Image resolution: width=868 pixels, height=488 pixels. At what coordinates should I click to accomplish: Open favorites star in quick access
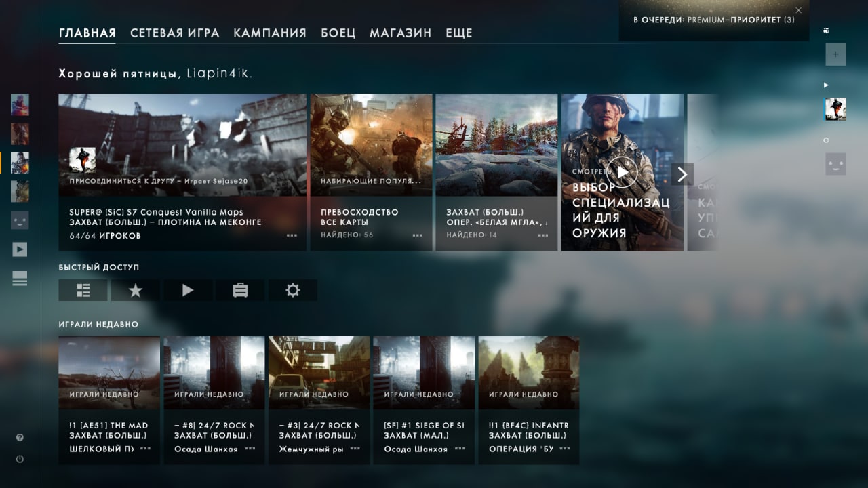point(135,290)
